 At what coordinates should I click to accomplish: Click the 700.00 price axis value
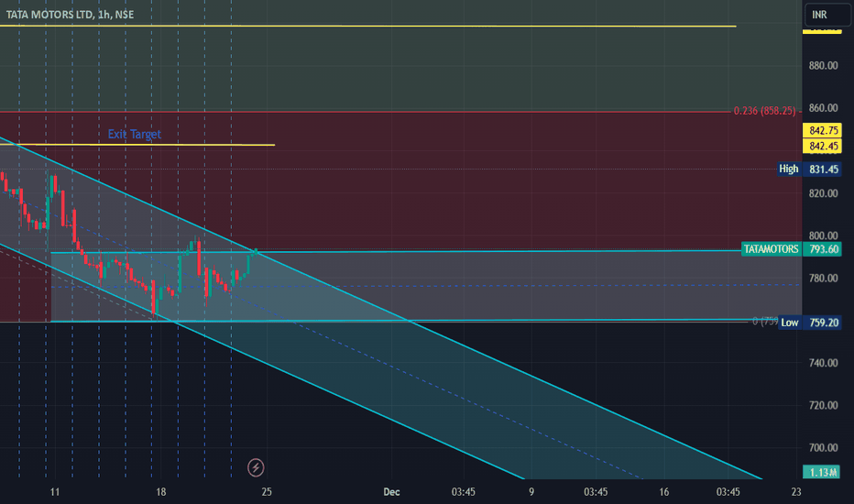click(823, 448)
